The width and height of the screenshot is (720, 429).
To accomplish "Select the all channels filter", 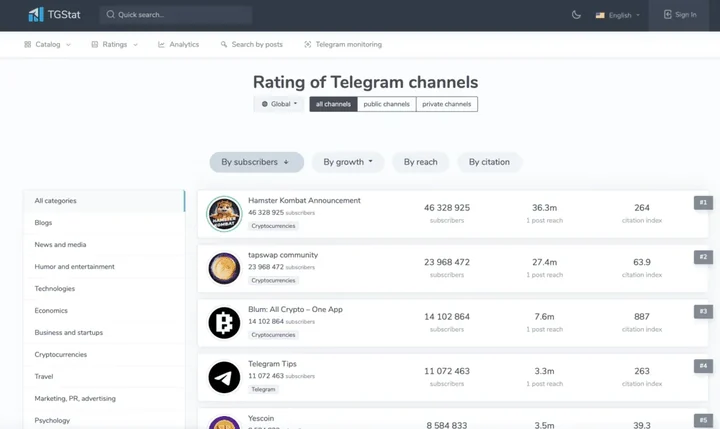I will 333,104.
